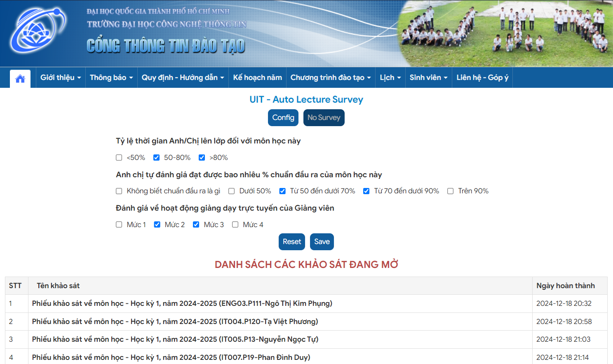Viewport: 613px width, 364px height.
Task: Uncheck the 50-80% checkbox
Action: pos(156,157)
